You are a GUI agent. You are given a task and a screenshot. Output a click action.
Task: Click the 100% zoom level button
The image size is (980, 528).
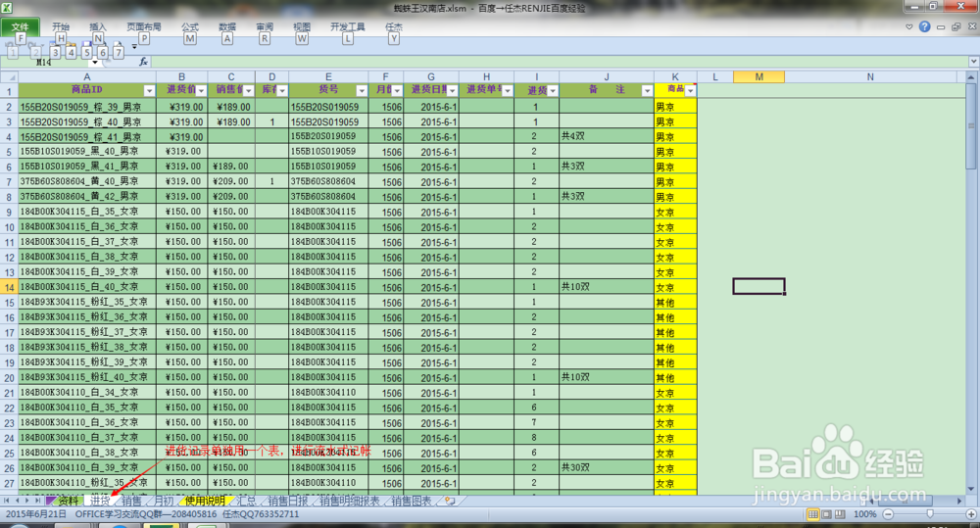pyautogui.click(x=865, y=514)
